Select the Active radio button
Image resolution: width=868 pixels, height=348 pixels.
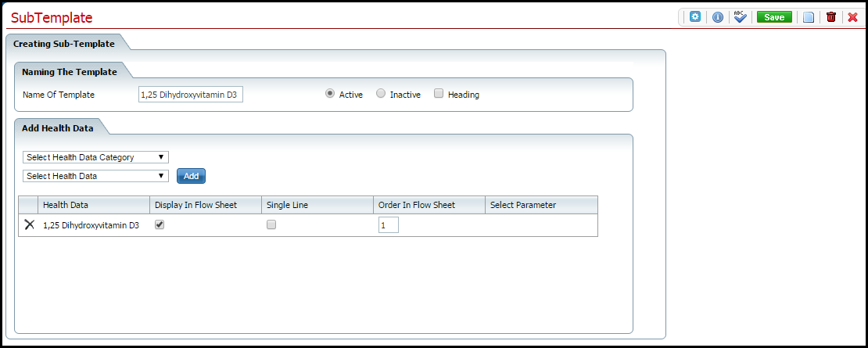(x=330, y=94)
